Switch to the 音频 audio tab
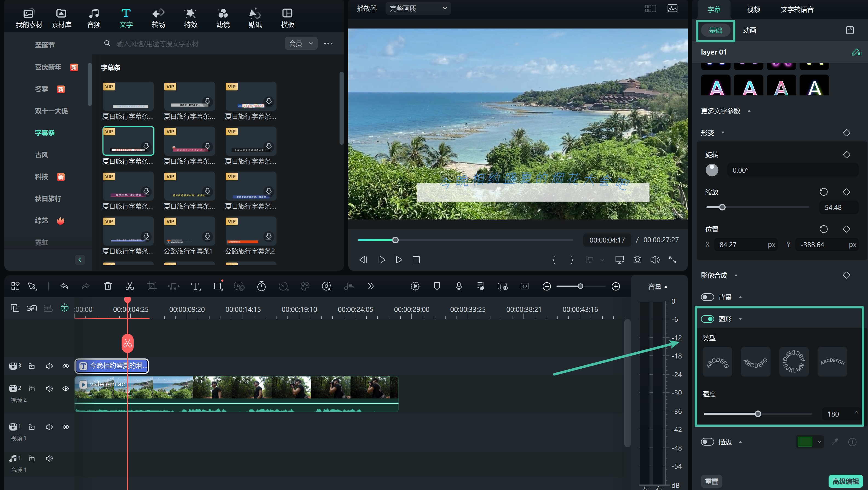The width and height of the screenshot is (868, 490). [x=94, y=18]
